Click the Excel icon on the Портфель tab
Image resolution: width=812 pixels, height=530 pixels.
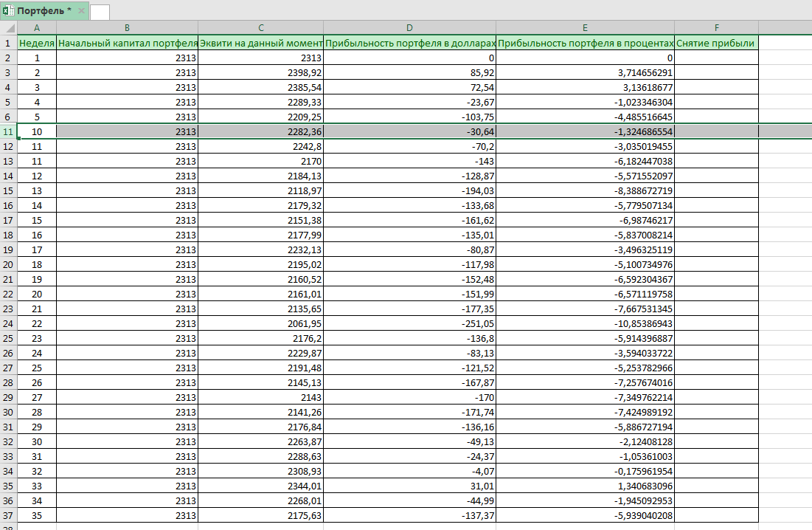click(x=8, y=11)
